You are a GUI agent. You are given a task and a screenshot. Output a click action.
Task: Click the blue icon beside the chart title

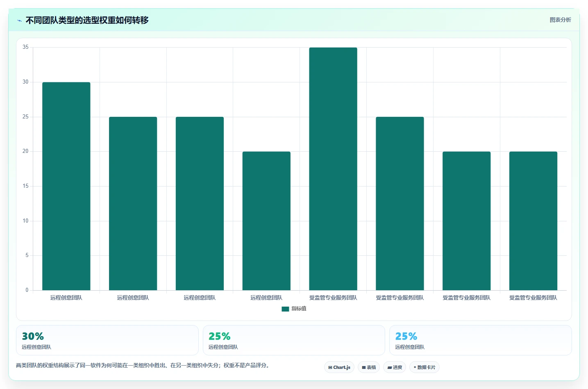point(19,20)
